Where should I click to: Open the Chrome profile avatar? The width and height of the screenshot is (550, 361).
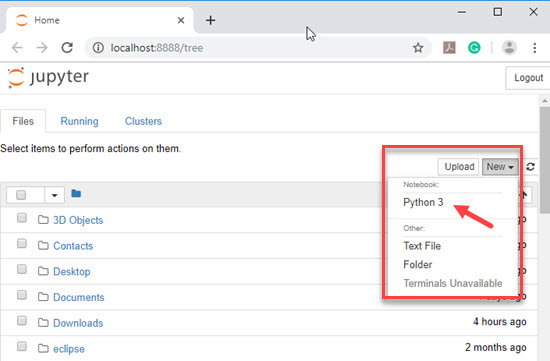click(509, 48)
